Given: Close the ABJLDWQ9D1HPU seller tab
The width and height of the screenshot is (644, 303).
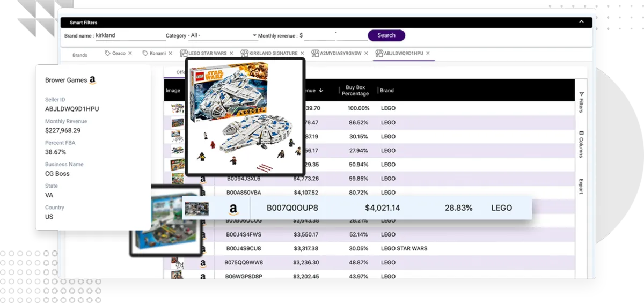Looking at the screenshot, I should click(428, 53).
